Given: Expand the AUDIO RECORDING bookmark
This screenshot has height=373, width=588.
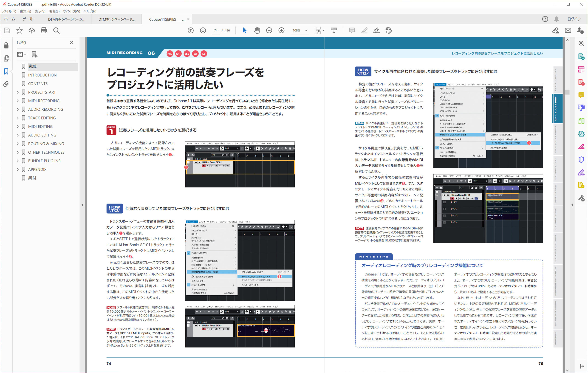Looking at the screenshot, I should [x=18, y=109].
